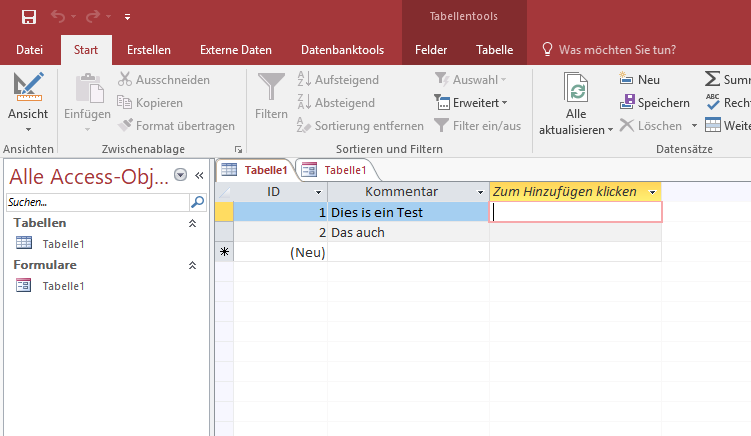The image size is (751, 436).
Task: Sort Absteigend
Action: (x=336, y=103)
